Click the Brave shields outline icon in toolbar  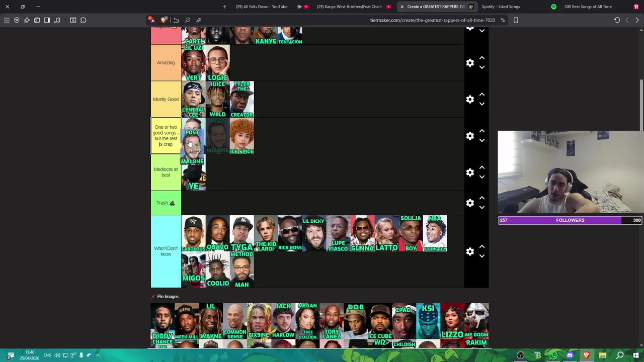tap(17, 20)
